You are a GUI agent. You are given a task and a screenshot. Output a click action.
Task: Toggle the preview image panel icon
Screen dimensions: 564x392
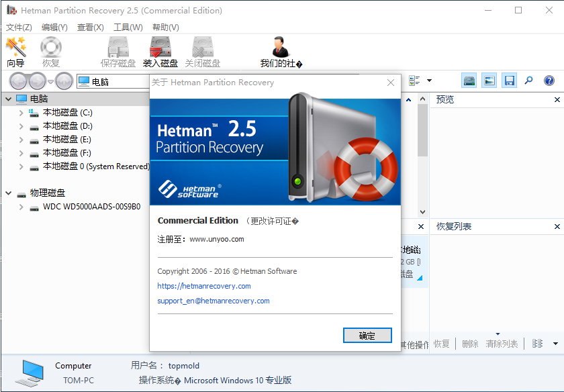point(489,81)
